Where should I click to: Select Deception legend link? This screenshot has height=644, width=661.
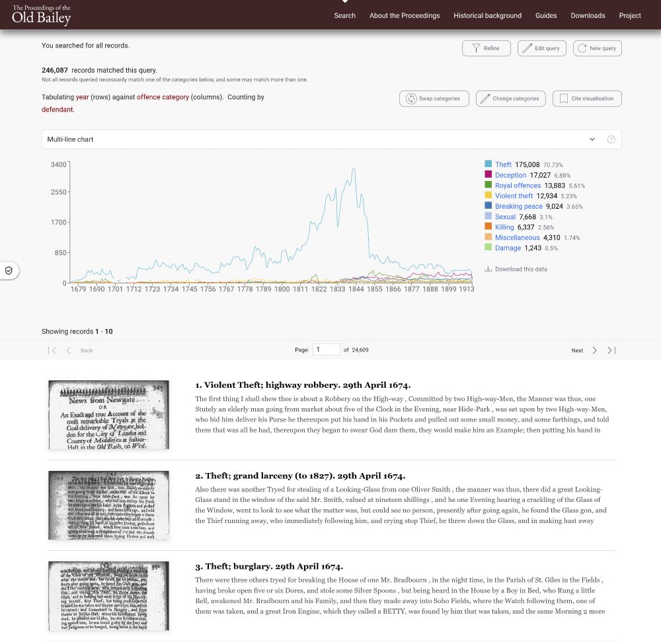point(510,175)
